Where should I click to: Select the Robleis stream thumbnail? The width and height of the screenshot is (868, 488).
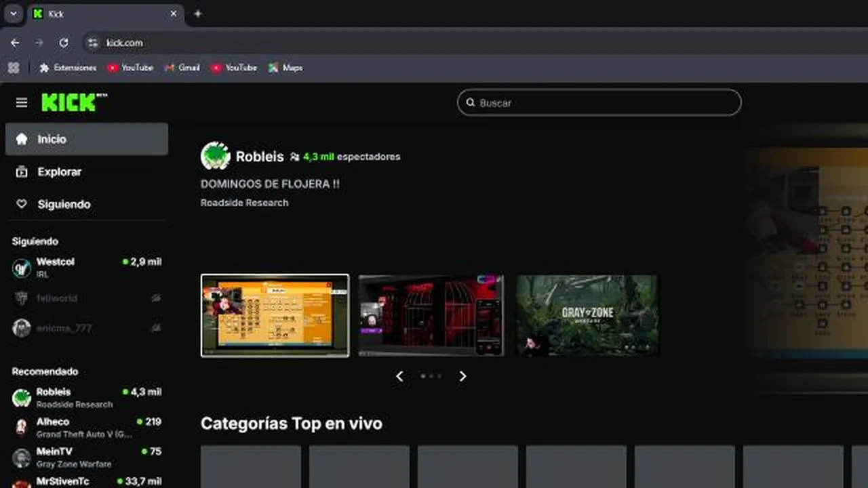(275, 315)
